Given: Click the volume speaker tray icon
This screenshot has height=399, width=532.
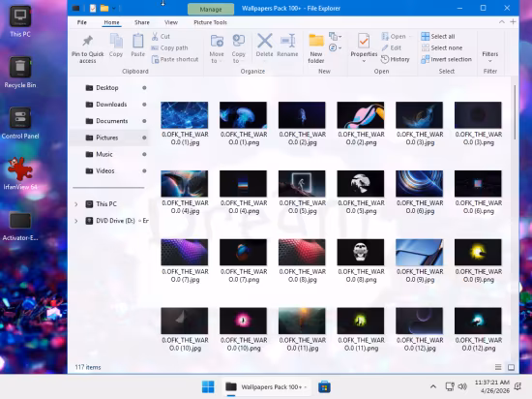Looking at the screenshot, I should click(462, 386).
